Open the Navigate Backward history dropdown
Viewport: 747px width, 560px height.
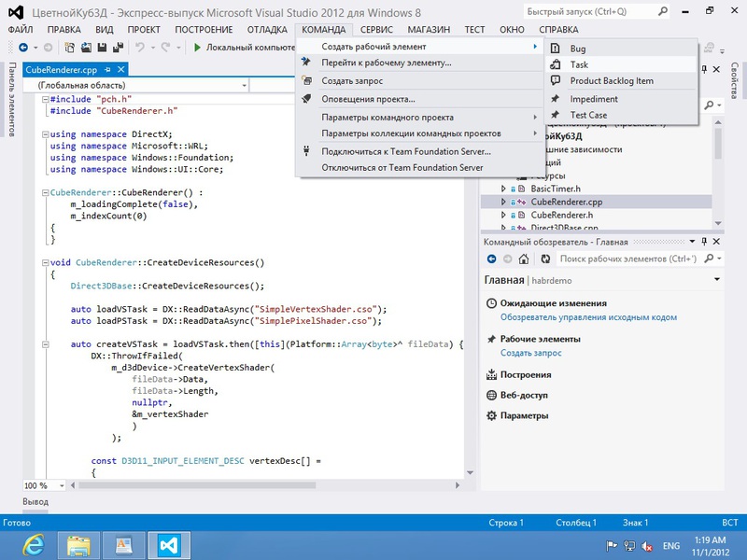click(35, 48)
